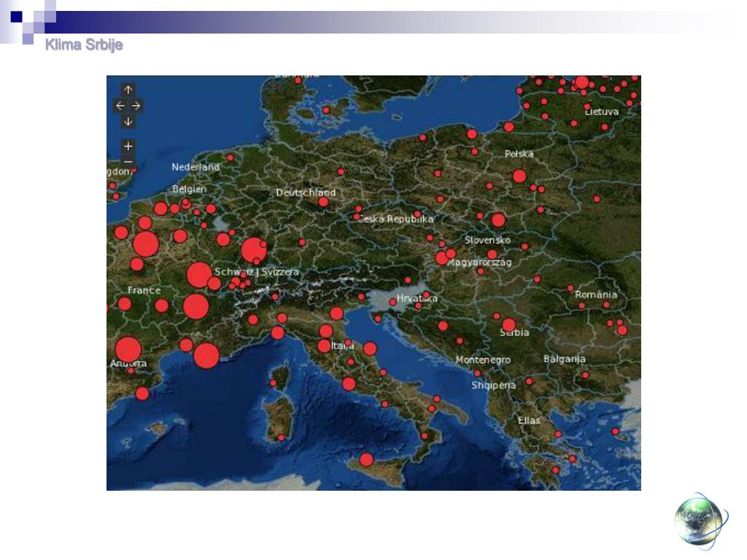Click the "Lietuva" map label
Viewport: 747px width, 560px height.
click(602, 112)
